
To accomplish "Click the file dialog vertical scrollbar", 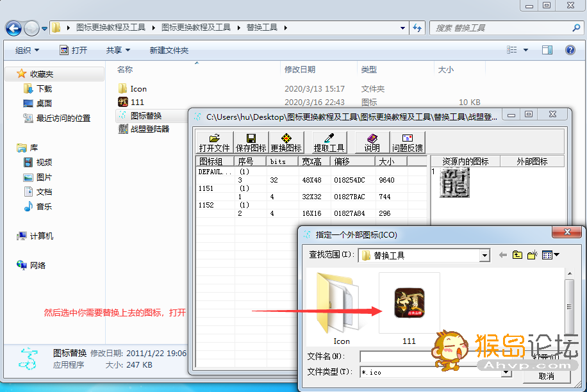I will (569, 307).
